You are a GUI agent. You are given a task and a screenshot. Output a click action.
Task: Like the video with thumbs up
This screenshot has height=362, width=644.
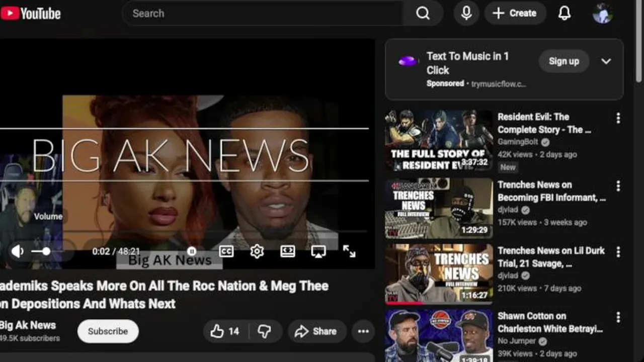pos(225,331)
